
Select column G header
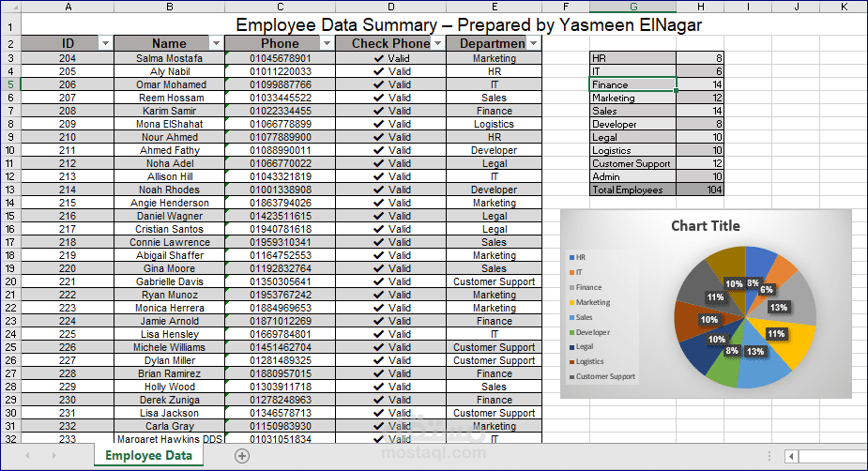coord(632,7)
